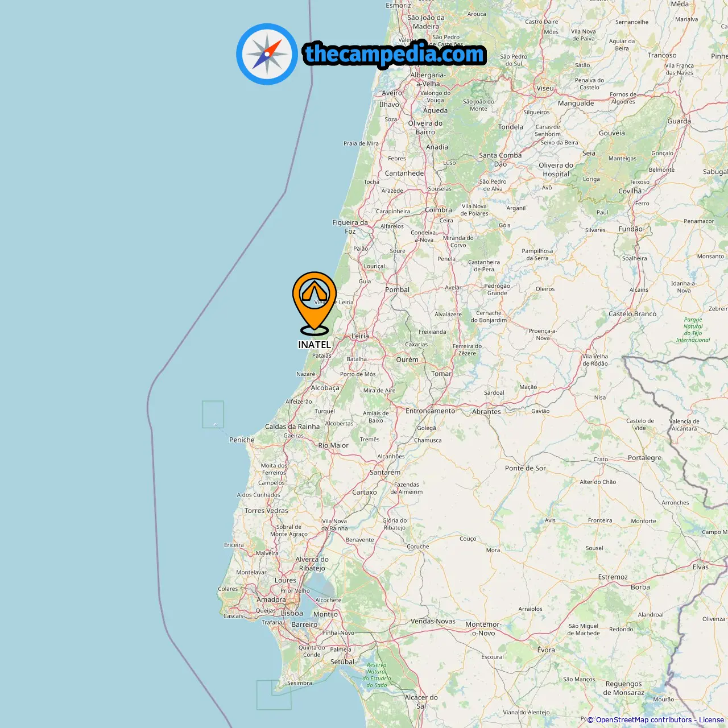Select the Figueira da Foz label
This screenshot has width=728, height=728.
350,227
